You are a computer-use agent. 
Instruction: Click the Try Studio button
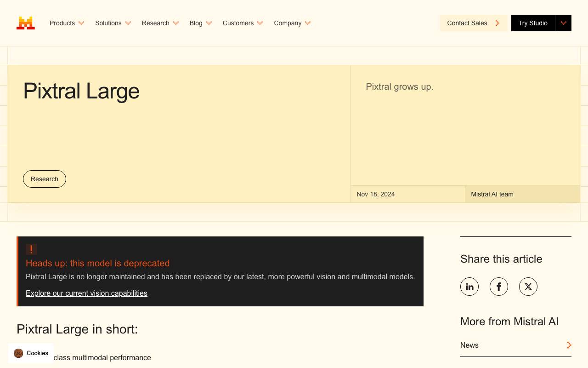(x=533, y=23)
